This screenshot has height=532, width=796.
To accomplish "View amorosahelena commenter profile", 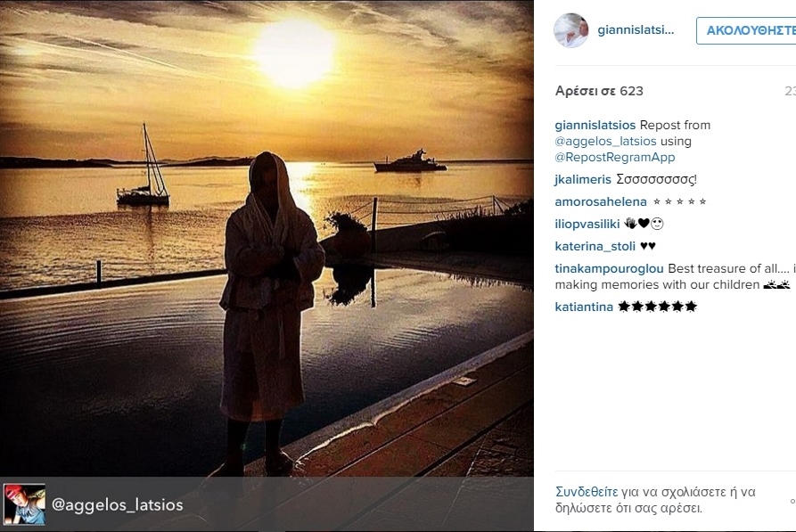I will point(601,201).
